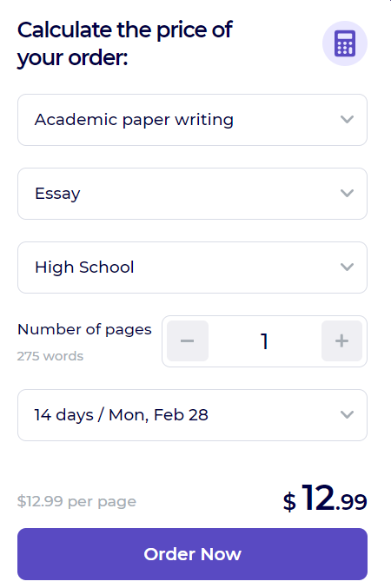
Task: Decrease pages with the minus button
Action: click(x=188, y=340)
